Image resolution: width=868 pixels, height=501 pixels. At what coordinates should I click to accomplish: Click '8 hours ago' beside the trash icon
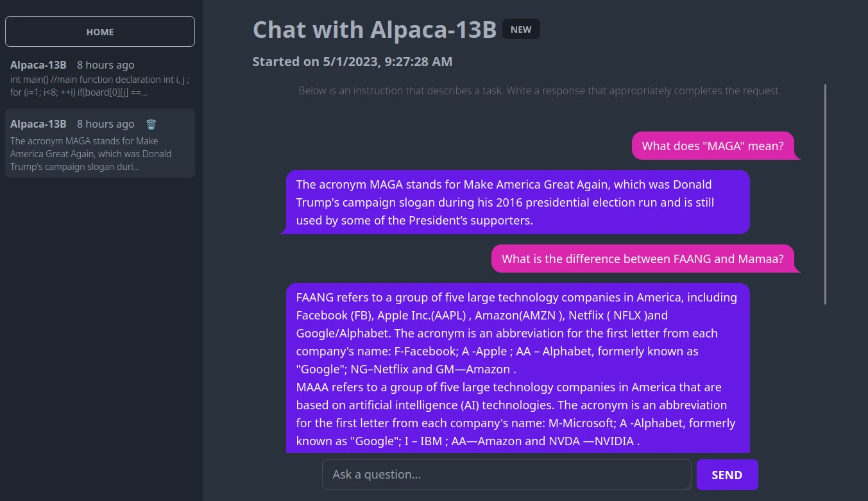pyautogui.click(x=106, y=124)
